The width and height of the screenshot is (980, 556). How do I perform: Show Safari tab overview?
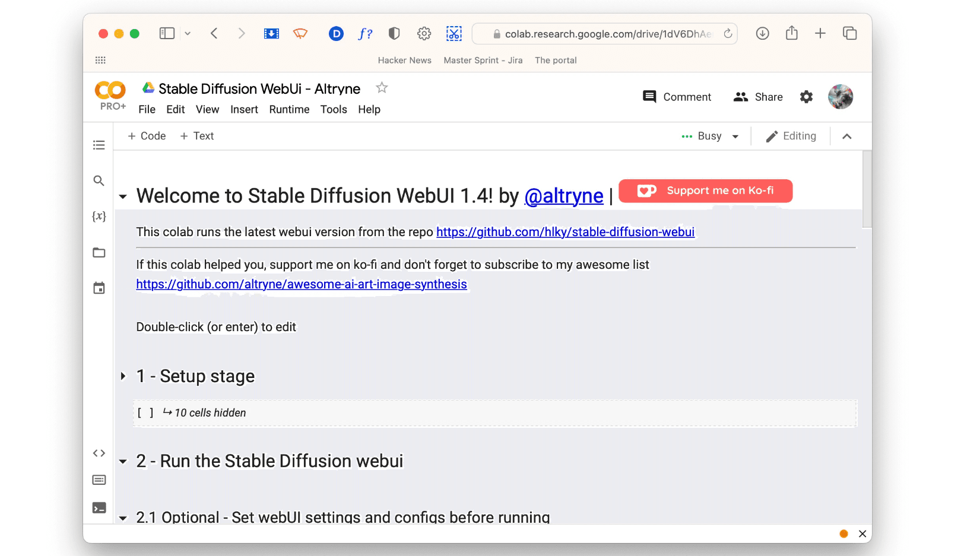click(850, 33)
